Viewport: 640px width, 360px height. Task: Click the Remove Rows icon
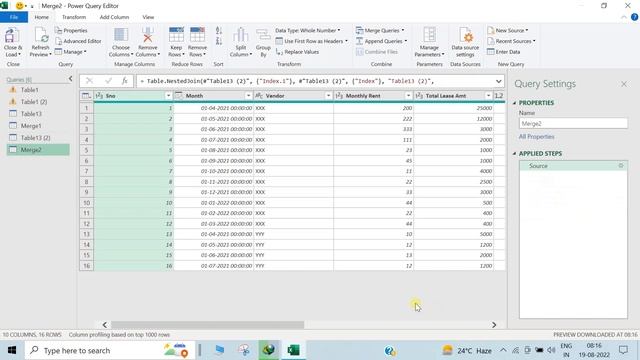[x=197, y=35]
